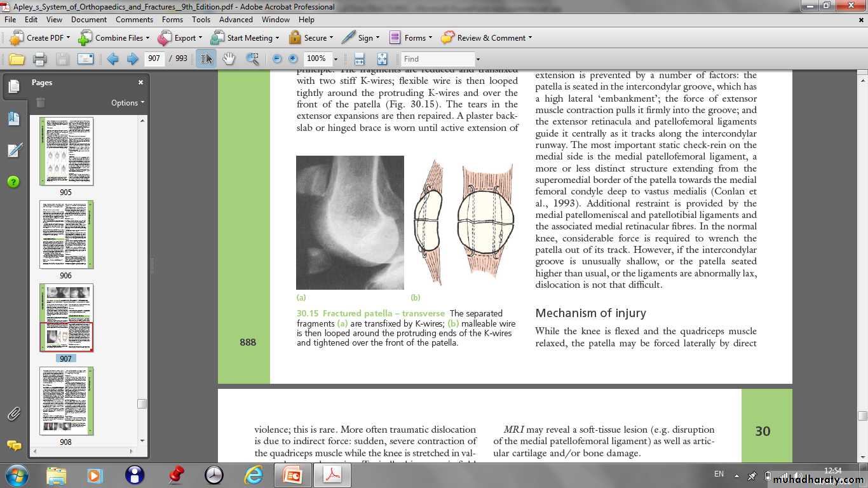Click the Zoom In plus button

(293, 59)
